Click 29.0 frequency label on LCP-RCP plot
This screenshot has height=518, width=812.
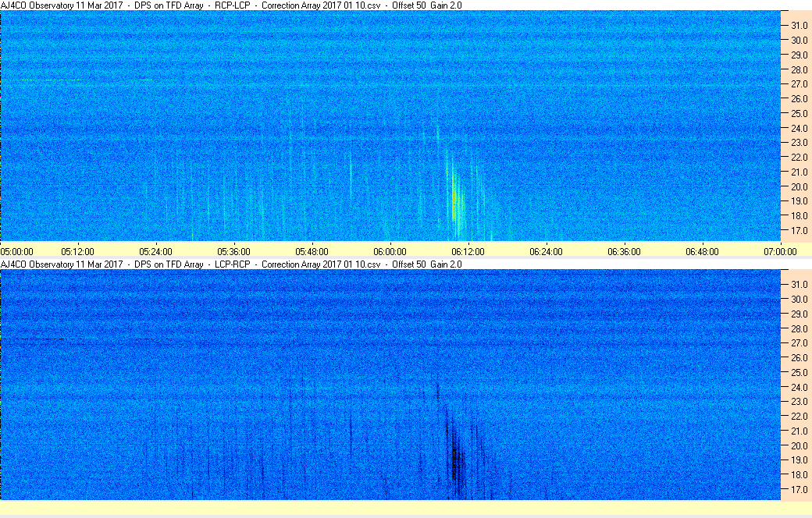tap(799, 314)
